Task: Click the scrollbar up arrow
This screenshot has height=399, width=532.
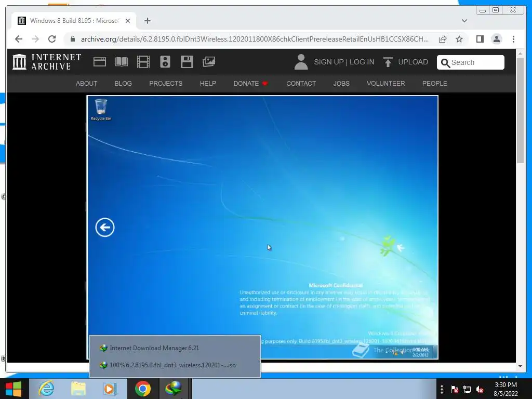Action: 520,54
